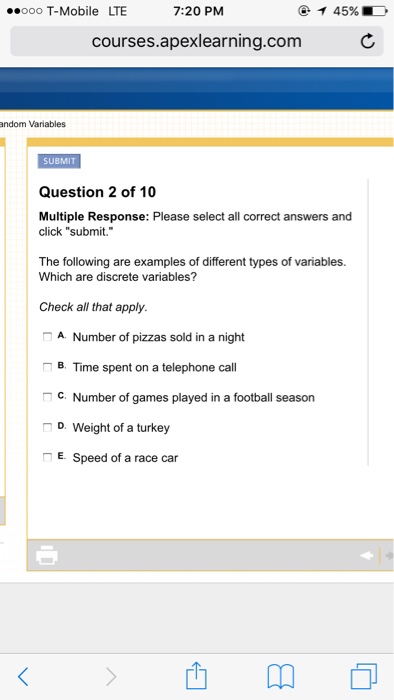
Task: Check option B, time on telephone call
Action: (x=47, y=367)
